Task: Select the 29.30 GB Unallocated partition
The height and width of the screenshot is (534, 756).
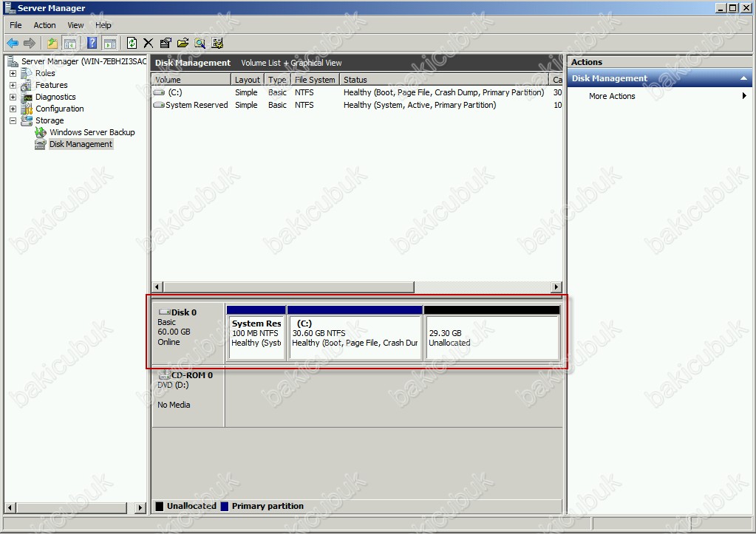Action: coord(491,338)
